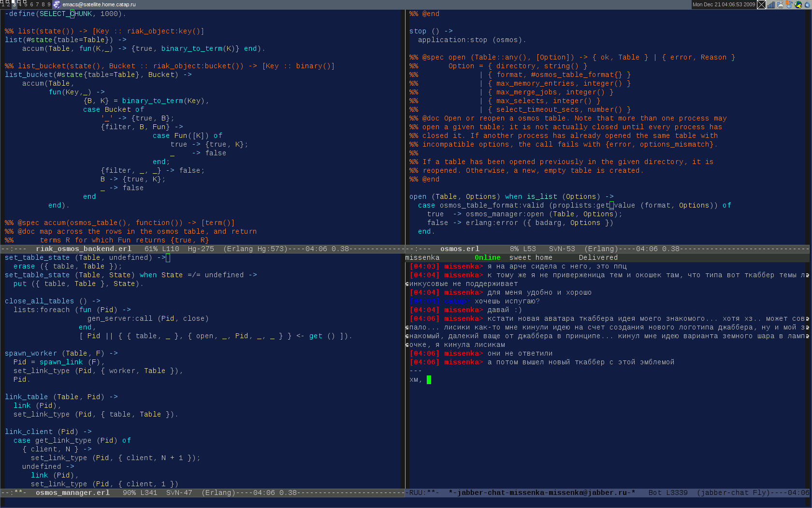This screenshot has width=812, height=508.
Task: Select workspace 3 tag
Action: pyautogui.click(x=14, y=4)
